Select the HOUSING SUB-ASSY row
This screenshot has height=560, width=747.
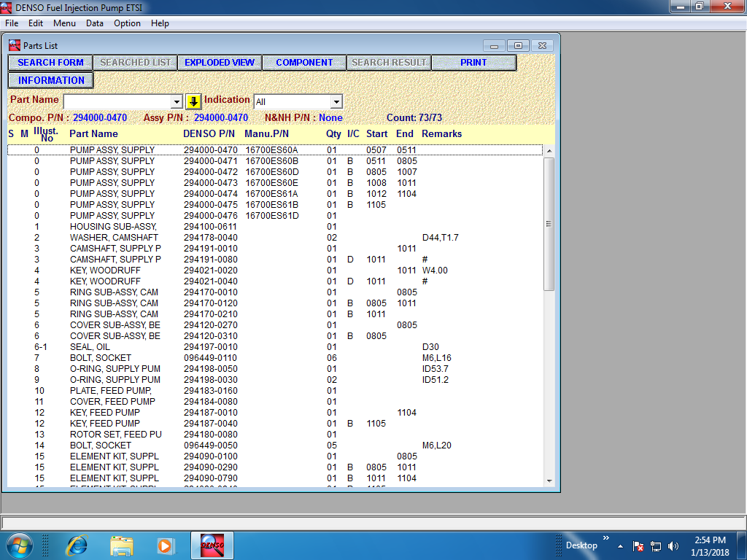click(275, 227)
